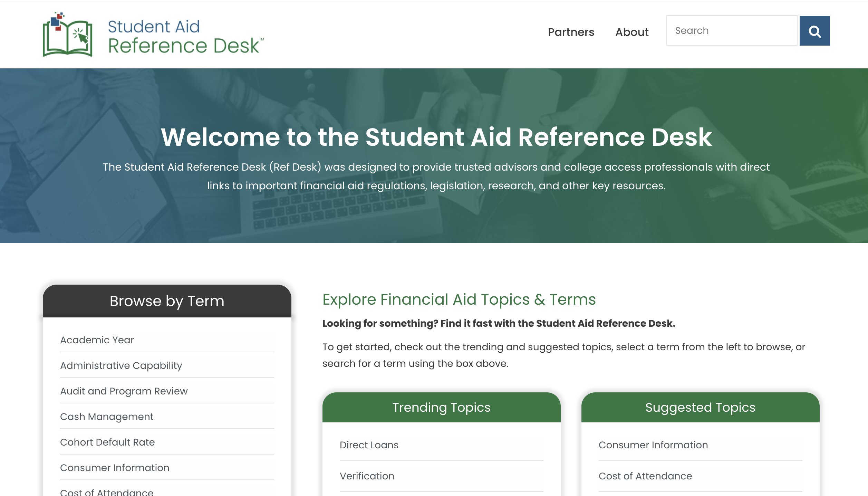The width and height of the screenshot is (868, 496).
Task: Select Consumer Information under Suggested Topics
Action: tap(653, 445)
